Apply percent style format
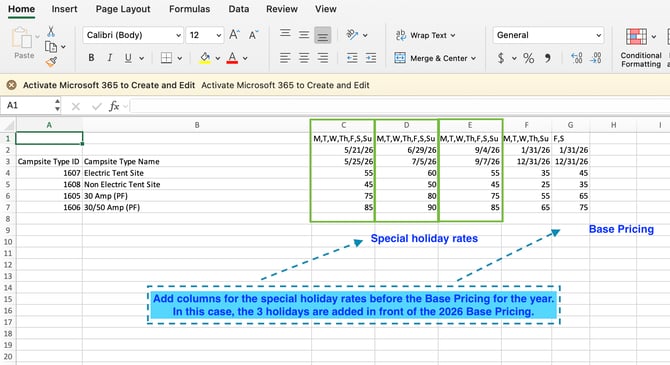670x365 pixels. click(529, 58)
